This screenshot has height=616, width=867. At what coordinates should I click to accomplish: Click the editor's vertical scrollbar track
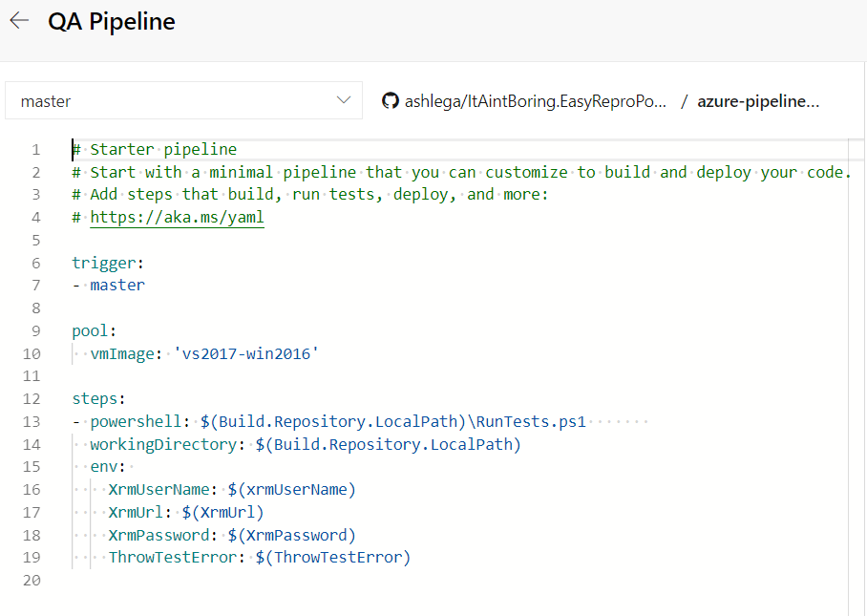(x=856, y=382)
